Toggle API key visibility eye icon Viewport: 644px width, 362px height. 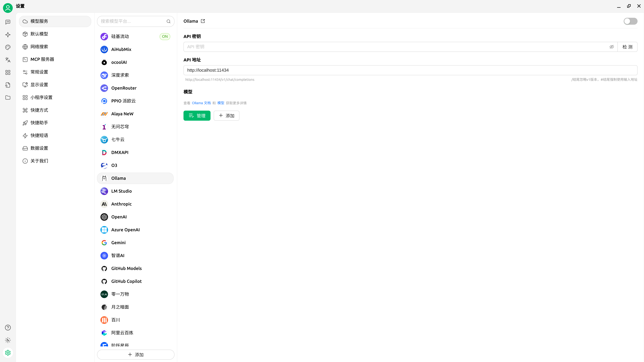point(611,47)
